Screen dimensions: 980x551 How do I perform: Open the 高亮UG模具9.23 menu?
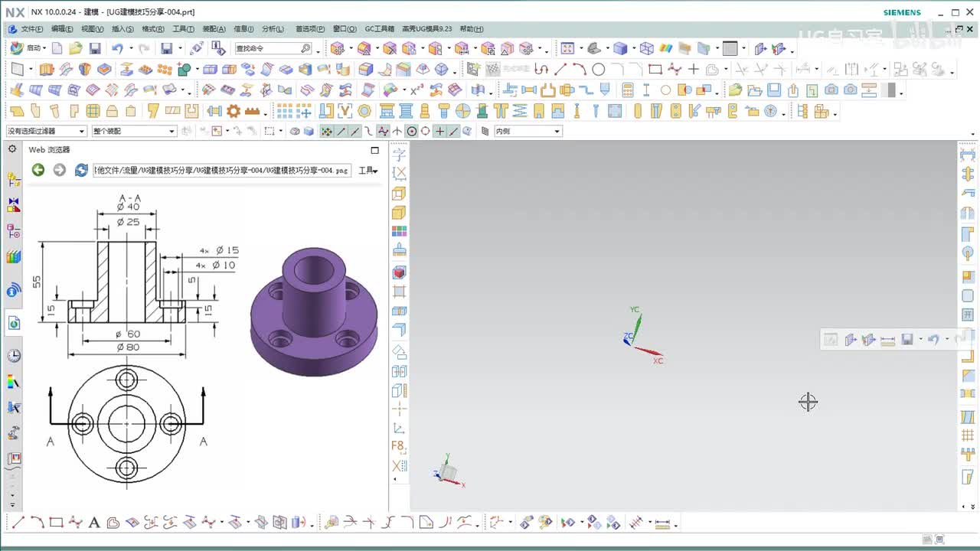[x=427, y=29]
